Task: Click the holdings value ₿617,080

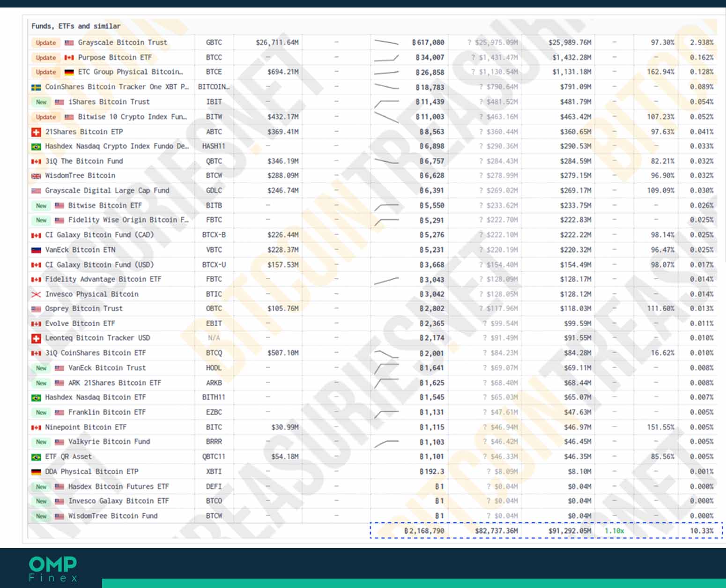Action: pyautogui.click(x=428, y=43)
